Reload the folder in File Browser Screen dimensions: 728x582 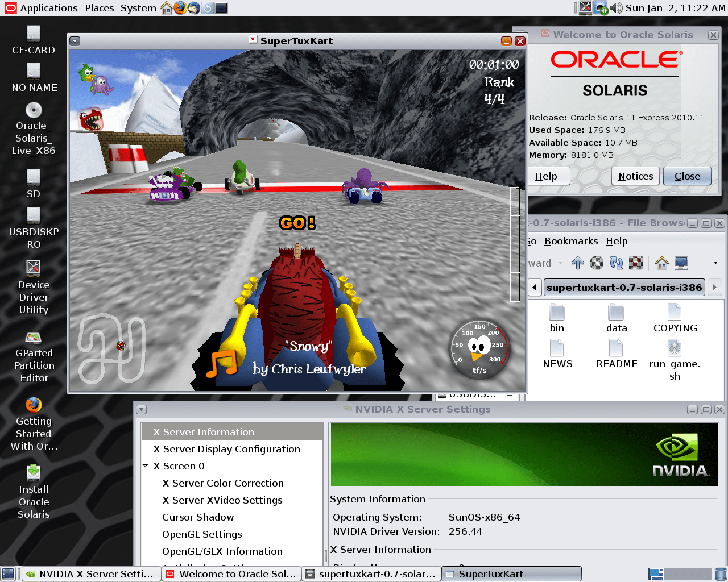pyautogui.click(x=617, y=263)
